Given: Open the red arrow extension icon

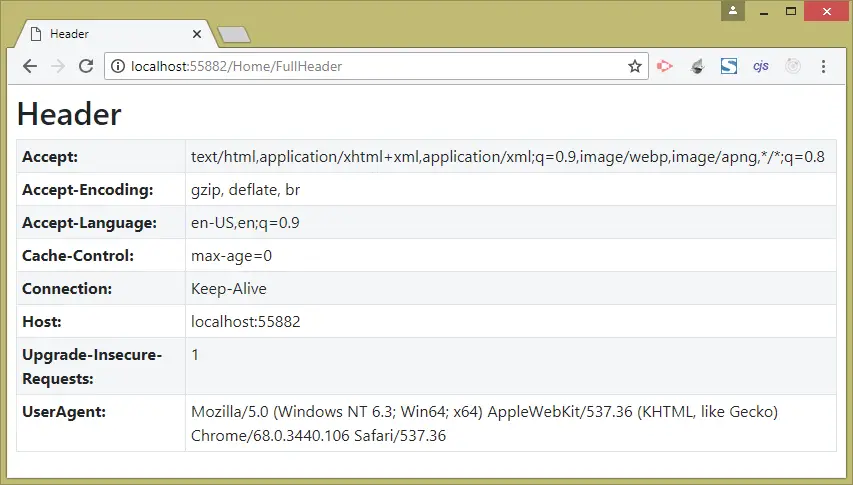Looking at the screenshot, I should point(664,66).
